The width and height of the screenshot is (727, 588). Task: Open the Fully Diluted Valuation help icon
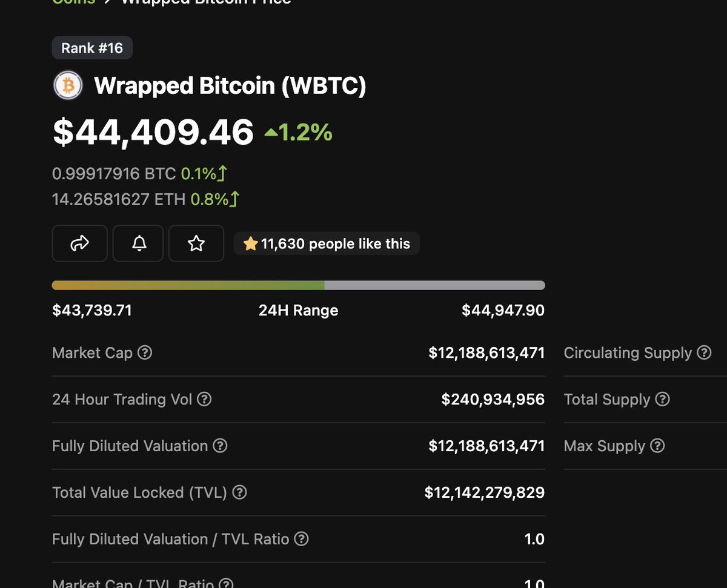(x=221, y=446)
